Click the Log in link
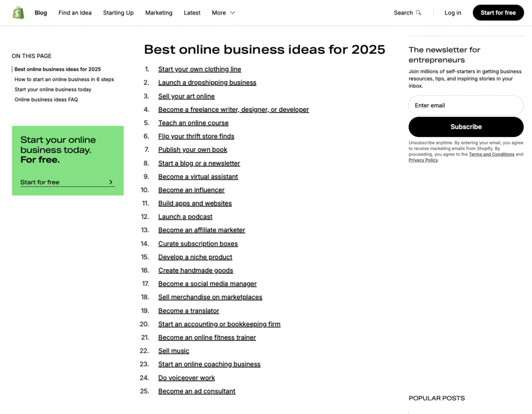Screen dimensions: 532x414 tap(453, 13)
